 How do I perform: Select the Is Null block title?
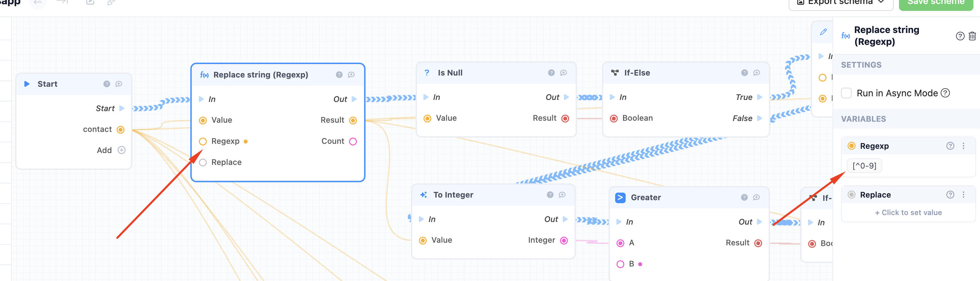pos(450,73)
